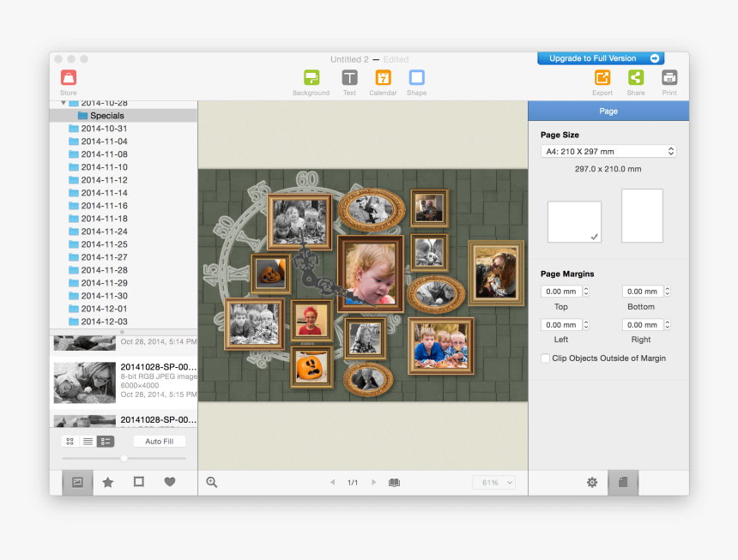Open the zoom magnifier control
This screenshot has height=560, width=738.
coord(211,482)
